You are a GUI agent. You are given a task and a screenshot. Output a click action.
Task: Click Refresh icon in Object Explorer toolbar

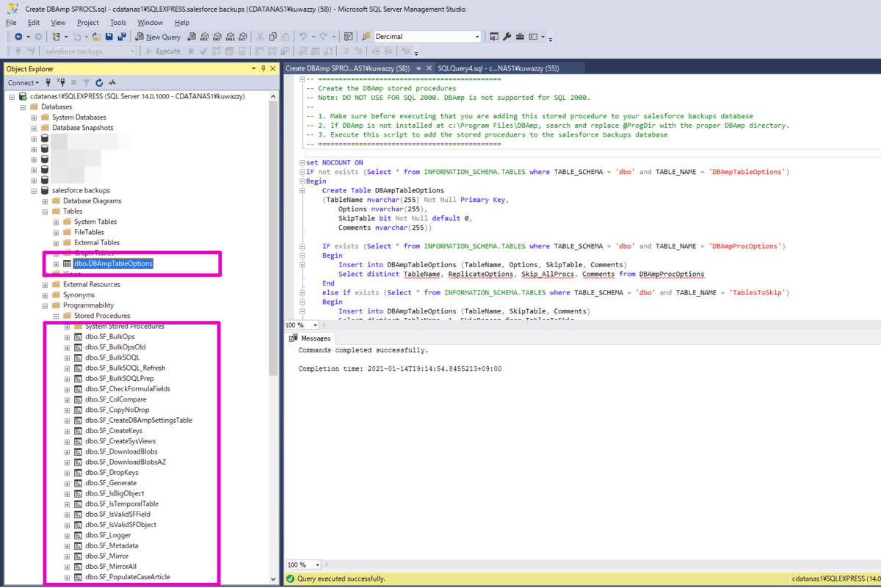point(99,83)
